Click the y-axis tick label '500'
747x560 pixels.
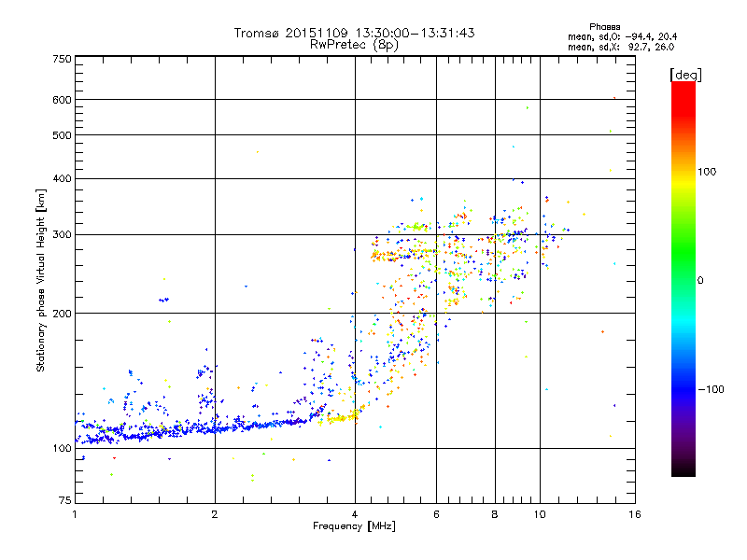63,135
